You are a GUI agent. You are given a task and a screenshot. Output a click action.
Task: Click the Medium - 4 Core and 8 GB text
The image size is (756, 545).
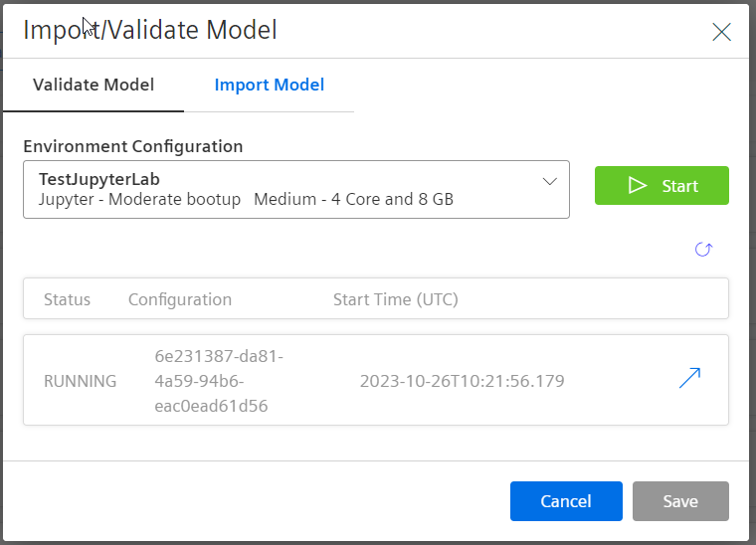coord(353,199)
